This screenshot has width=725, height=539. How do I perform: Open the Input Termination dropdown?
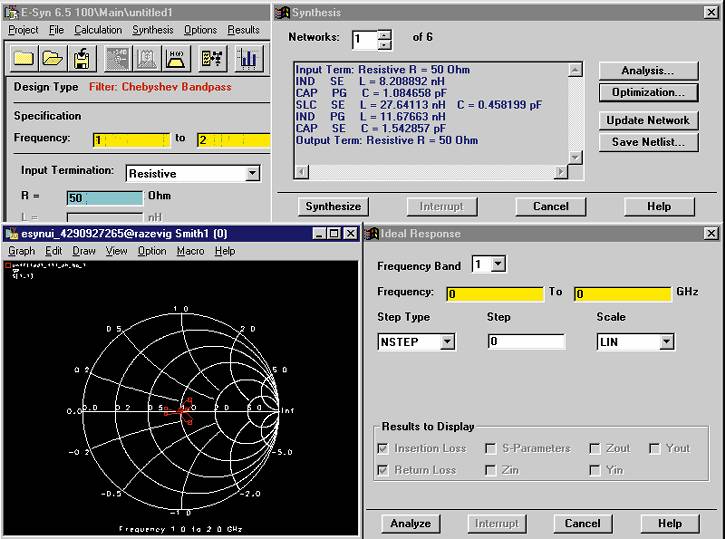[x=251, y=173]
